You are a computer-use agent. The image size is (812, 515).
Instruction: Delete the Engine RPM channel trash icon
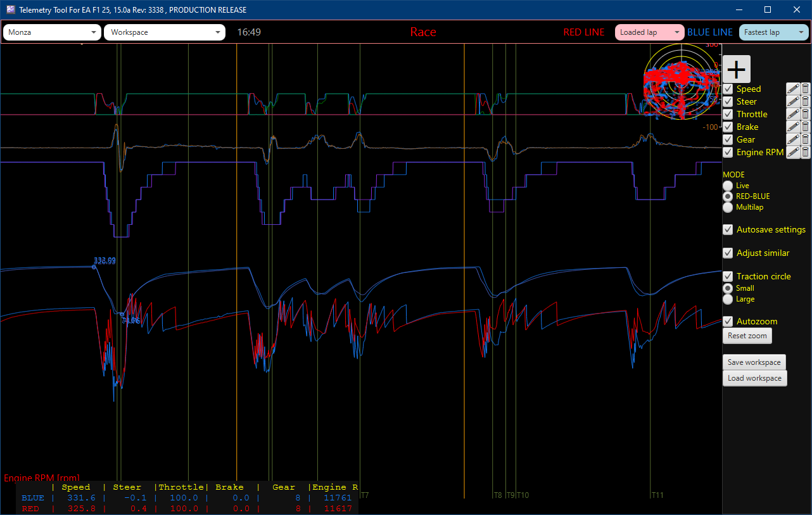(x=805, y=152)
